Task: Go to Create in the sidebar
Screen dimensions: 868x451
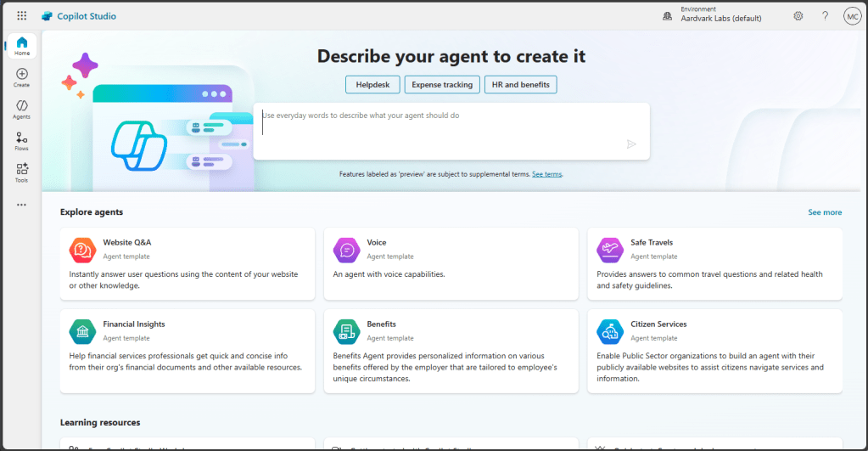Action: [x=21, y=78]
